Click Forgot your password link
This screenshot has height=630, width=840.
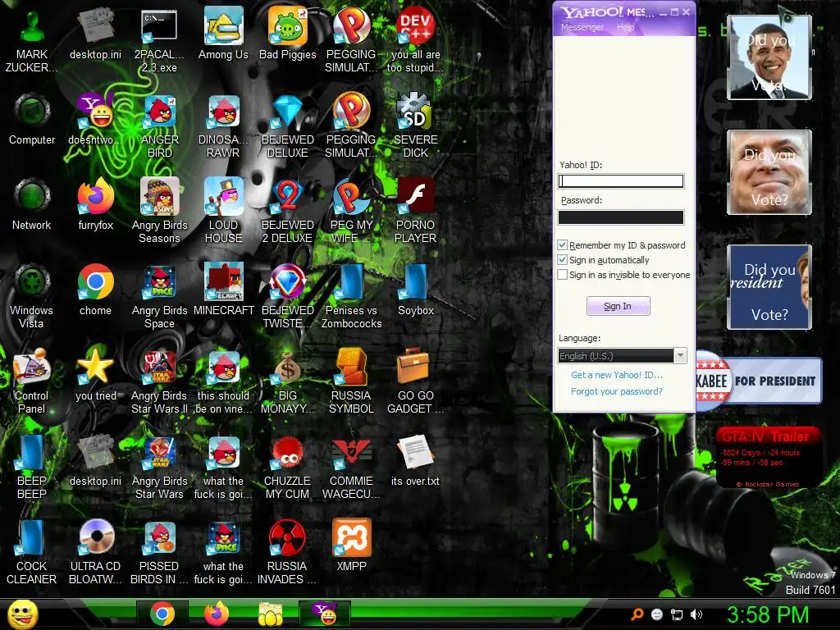click(x=617, y=391)
